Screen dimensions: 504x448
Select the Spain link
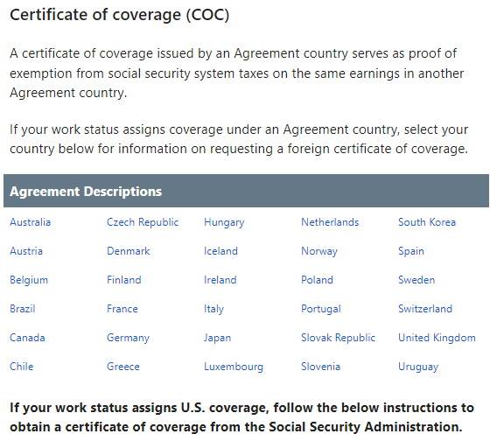(411, 251)
